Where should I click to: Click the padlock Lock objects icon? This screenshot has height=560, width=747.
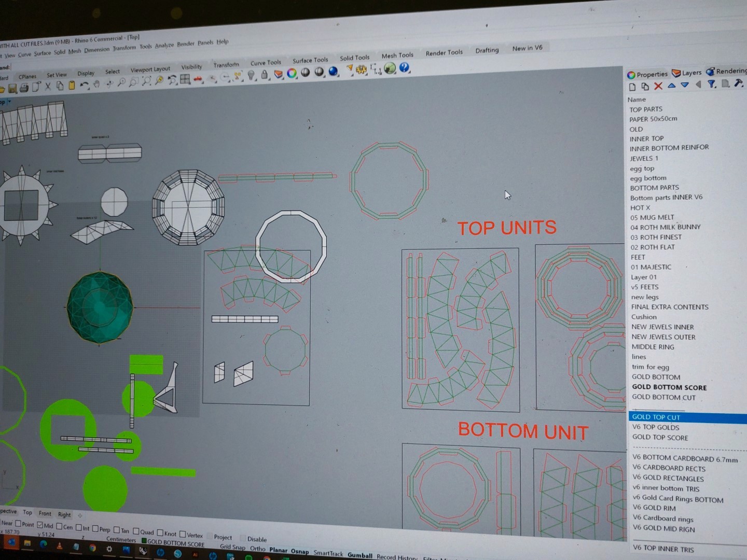265,75
